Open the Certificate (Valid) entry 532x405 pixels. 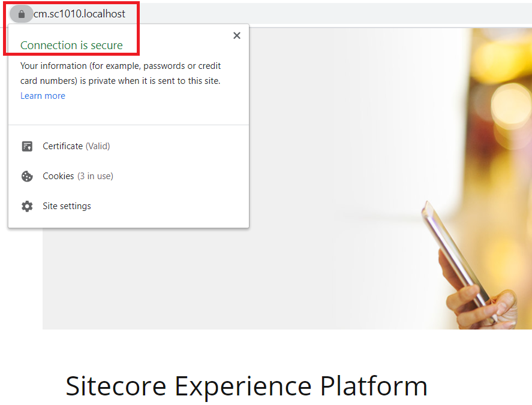[x=63, y=146]
